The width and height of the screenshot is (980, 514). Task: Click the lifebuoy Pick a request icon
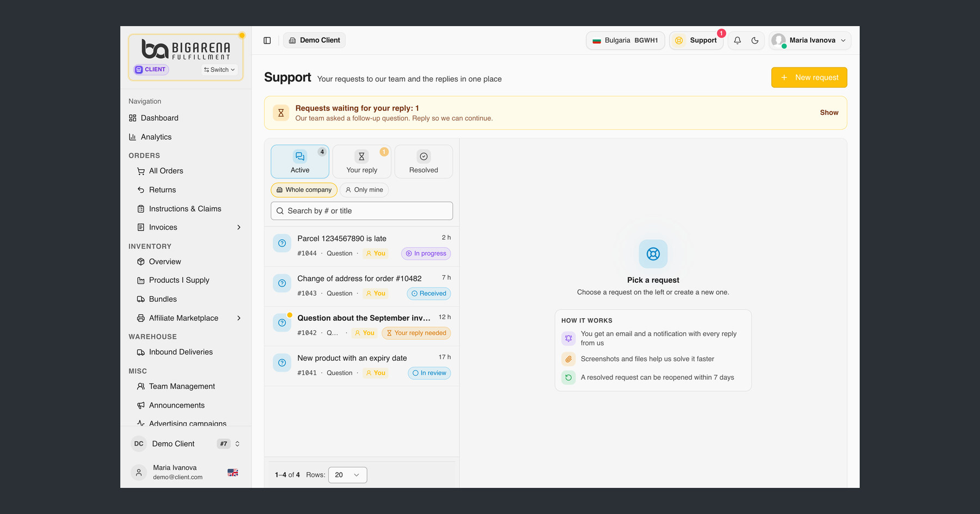(653, 253)
